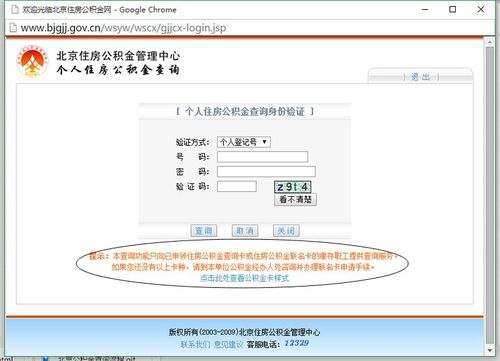Click the page scrollbar up arrow
Viewport: 500px width, 361px height.
coord(490,42)
